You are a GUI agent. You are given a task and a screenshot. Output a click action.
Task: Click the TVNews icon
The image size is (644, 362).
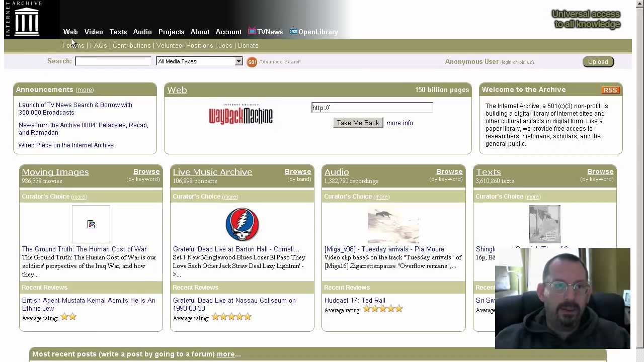tap(252, 31)
